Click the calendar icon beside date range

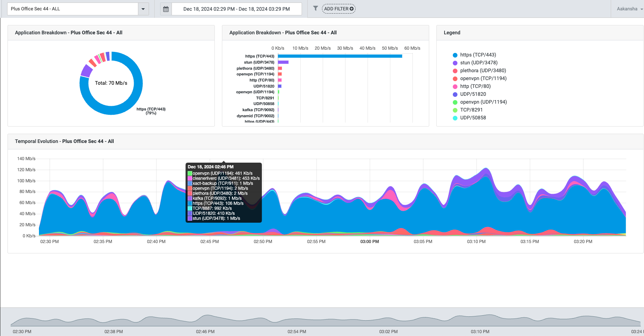(x=166, y=9)
